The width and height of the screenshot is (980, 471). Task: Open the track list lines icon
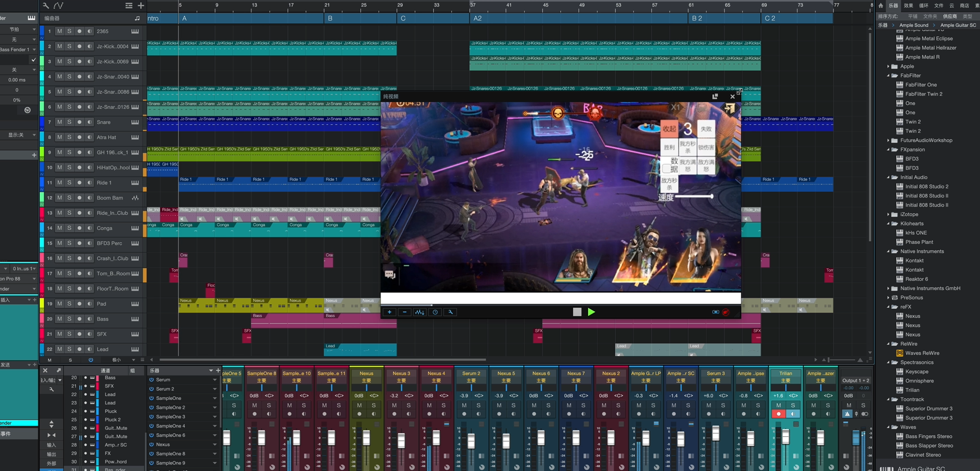click(129, 6)
